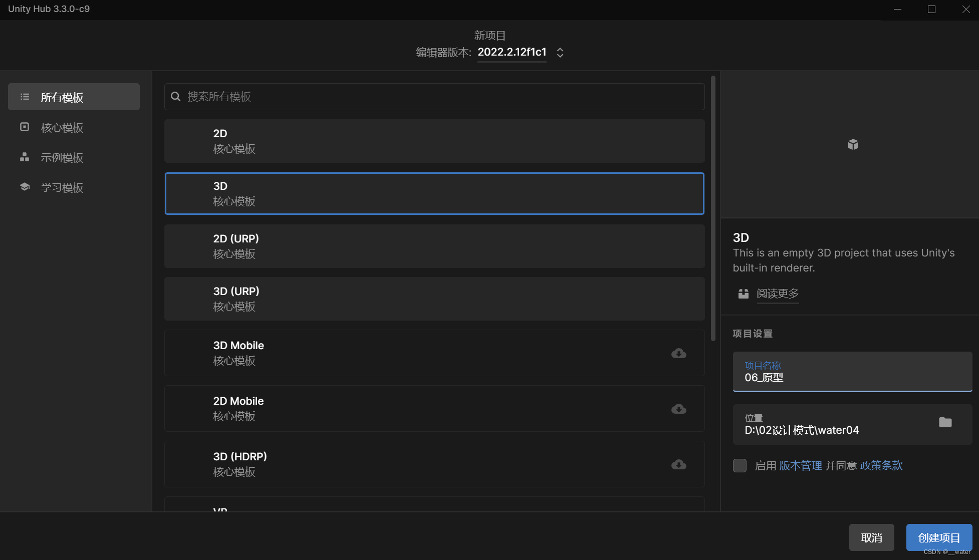The image size is (979, 560).
Task: Edit the 项目名称 field
Action: click(x=852, y=372)
